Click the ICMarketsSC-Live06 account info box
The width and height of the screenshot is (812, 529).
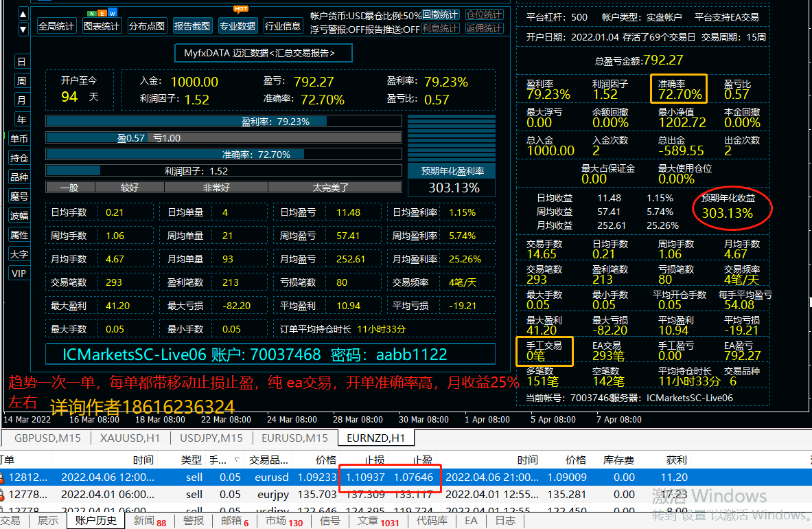click(270, 354)
